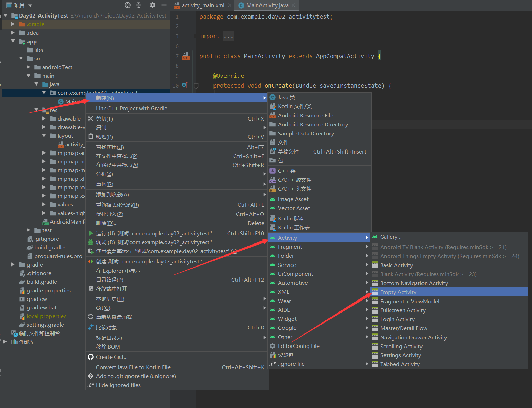532x408 pixels.
Task: Open the Activity submenu
Action: 320,238
